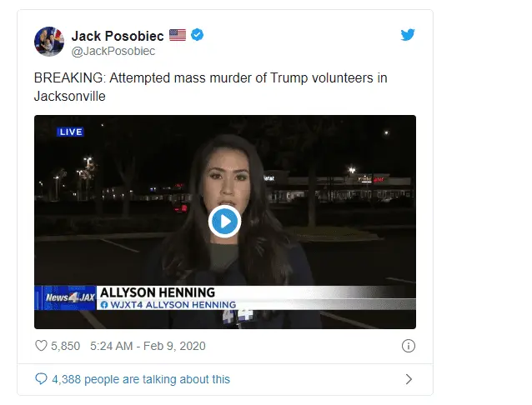Open the tweet info icon
This screenshot has width=532, height=405.
tap(408, 346)
